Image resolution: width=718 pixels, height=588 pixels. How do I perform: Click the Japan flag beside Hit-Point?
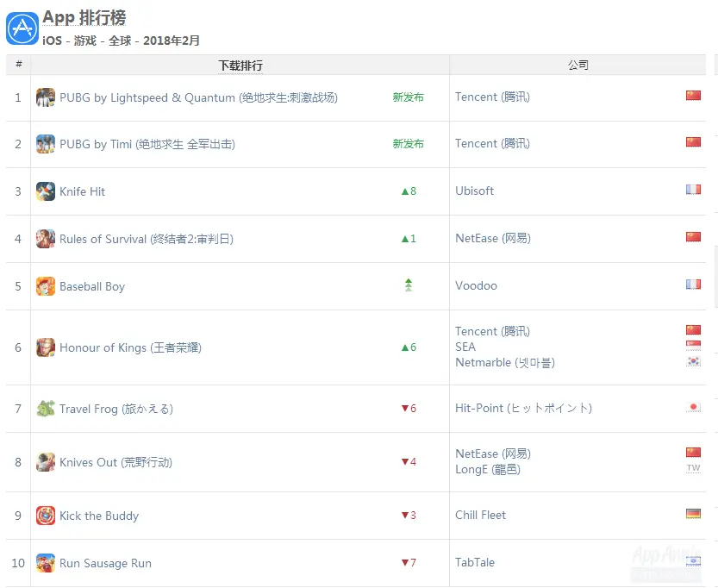[693, 407]
